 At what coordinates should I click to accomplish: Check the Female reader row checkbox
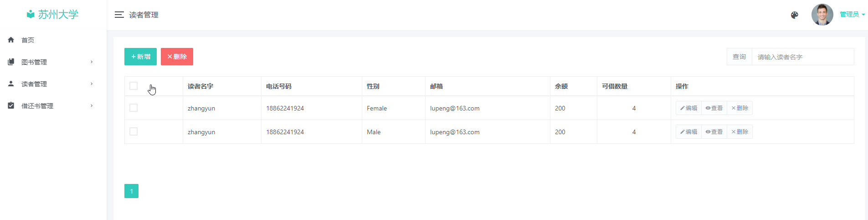click(x=134, y=108)
